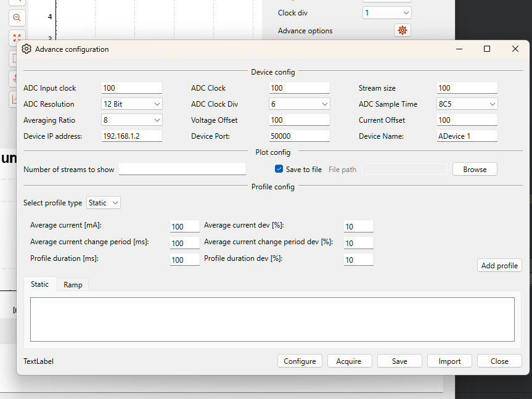Open Advance options via the gear icon
Screen dimensions: 532x399
[402, 30]
